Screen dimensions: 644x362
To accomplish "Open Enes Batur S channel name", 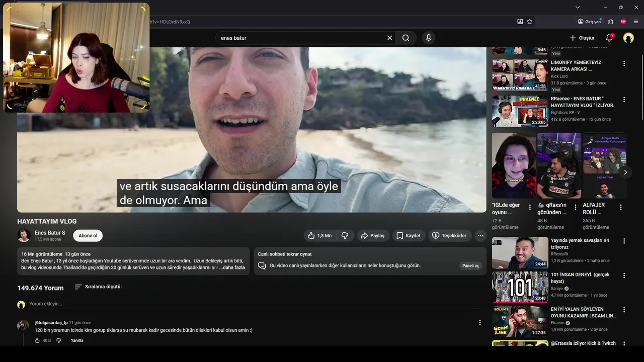I will click(50, 233).
